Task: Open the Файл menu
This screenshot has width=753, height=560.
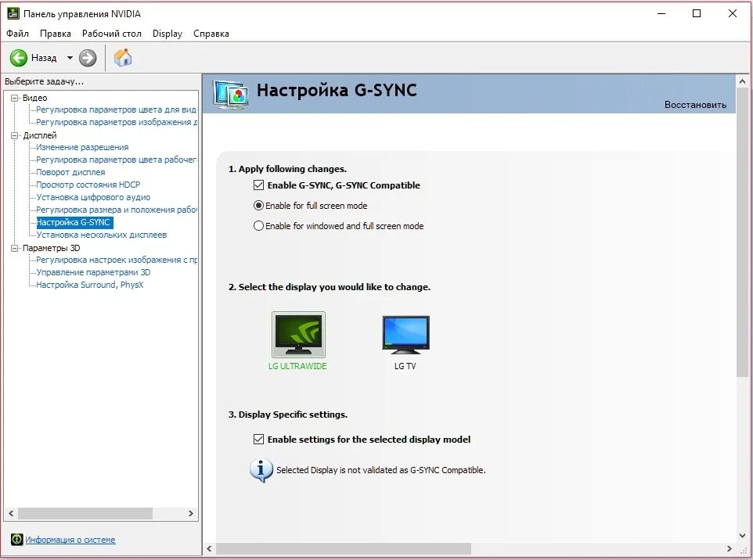Action: click(18, 34)
